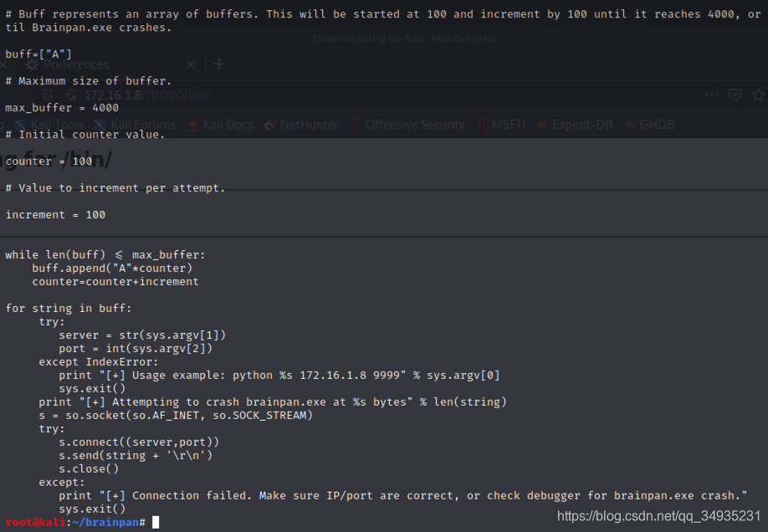Viewport: 768px width, 532px height.
Task: Click the 'counter=counter+increment' line
Action: [x=115, y=282]
